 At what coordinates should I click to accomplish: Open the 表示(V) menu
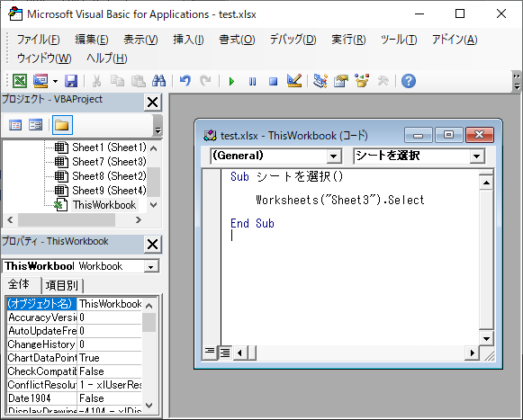click(x=140, y=40)
